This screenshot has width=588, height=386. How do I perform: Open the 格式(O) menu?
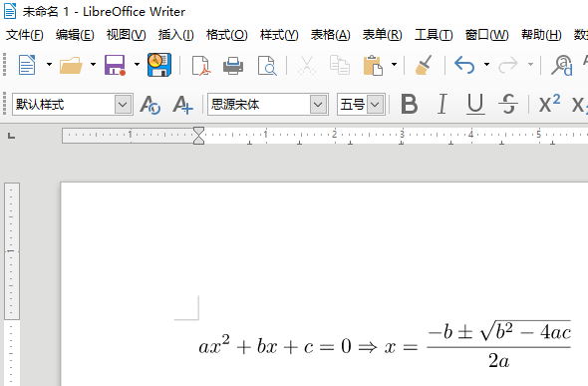[x=226, y=35]
